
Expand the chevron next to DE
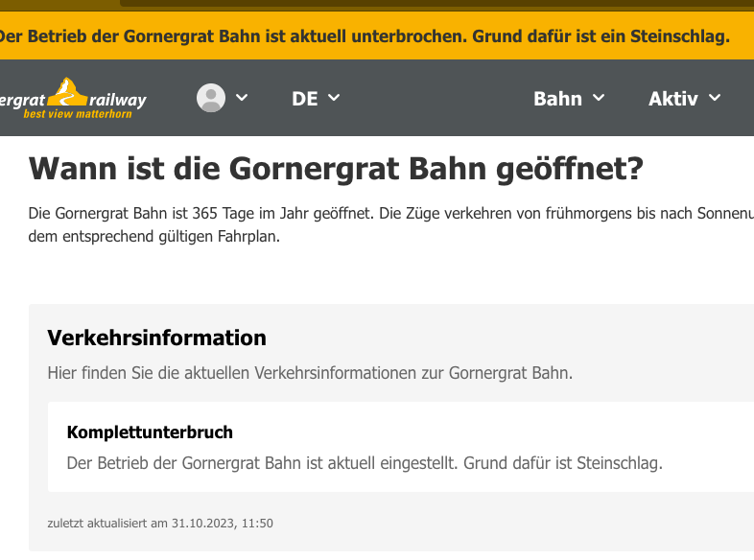(334, 98)
